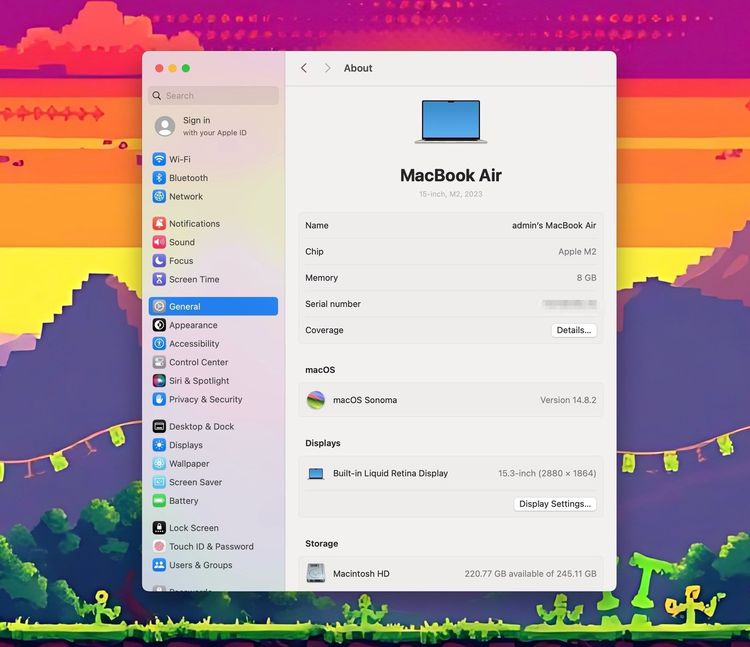
Task: Click the Control Center icon
Action: [159, 362]
